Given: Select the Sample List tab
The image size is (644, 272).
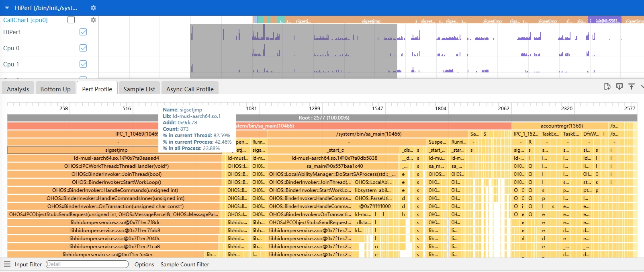Looking at the screenshot, I should 139,89.
